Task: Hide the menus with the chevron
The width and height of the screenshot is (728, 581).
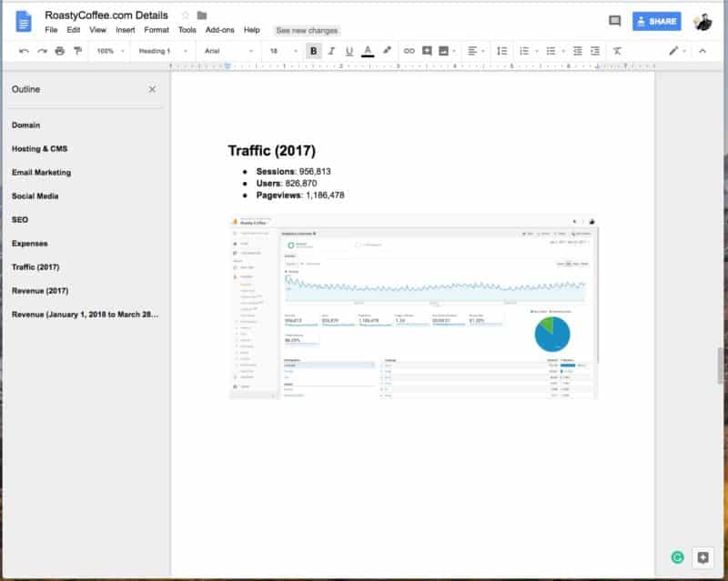Action: click(x=703, y=51)
